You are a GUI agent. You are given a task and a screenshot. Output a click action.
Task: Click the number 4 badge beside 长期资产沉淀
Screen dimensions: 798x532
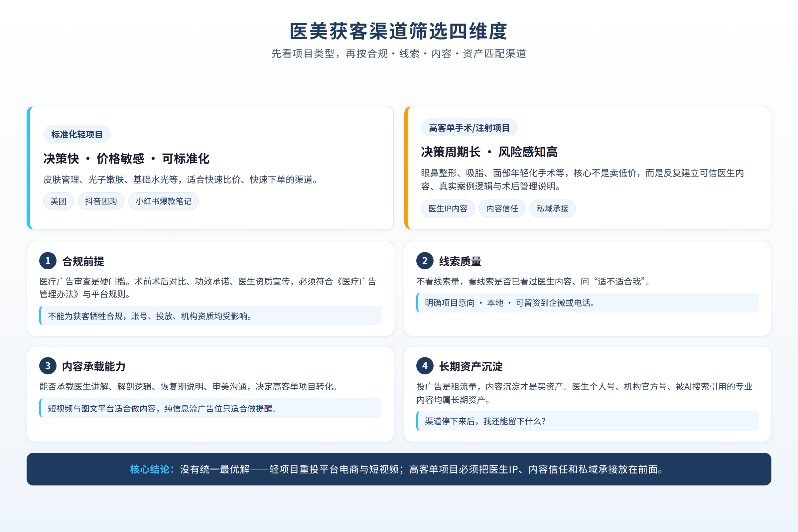[x=425, y=366]
